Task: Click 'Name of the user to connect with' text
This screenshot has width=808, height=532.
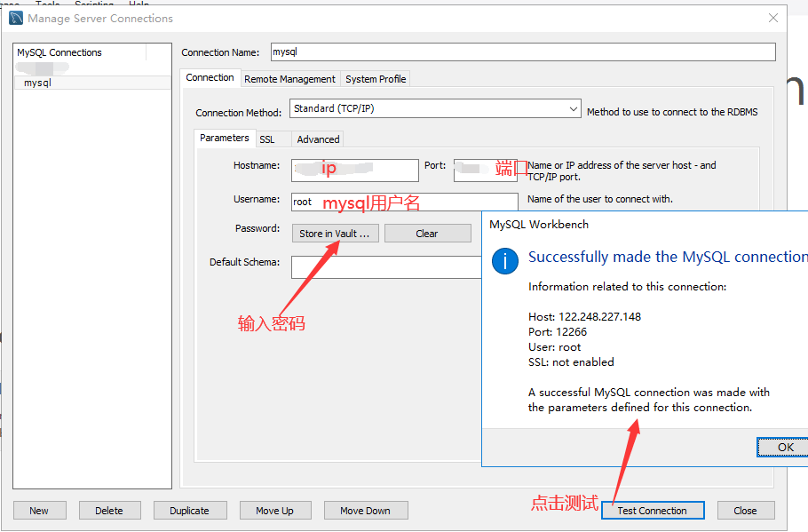Action: click(600, 199)
